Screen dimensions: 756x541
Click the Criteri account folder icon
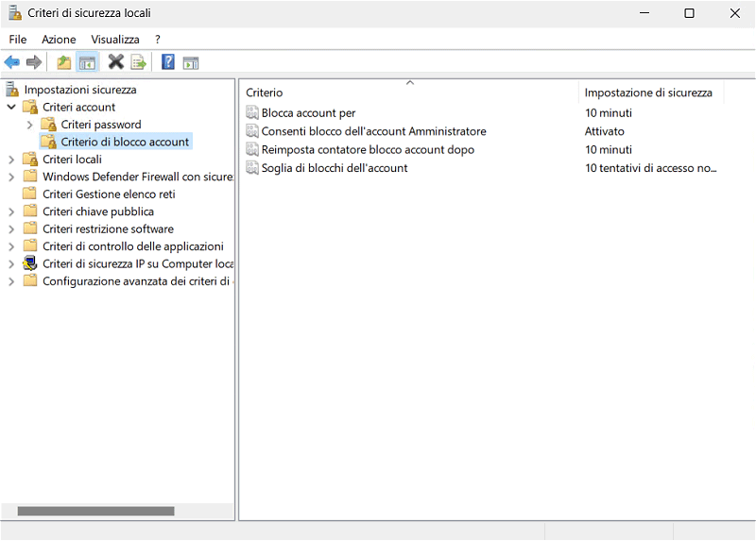pyautogui.click(x=30, y=107)
